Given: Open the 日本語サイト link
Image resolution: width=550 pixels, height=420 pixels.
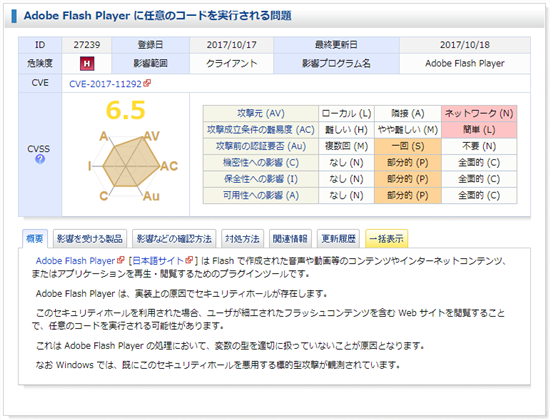Looking at the screenshot, I should (x=158, y=261).
